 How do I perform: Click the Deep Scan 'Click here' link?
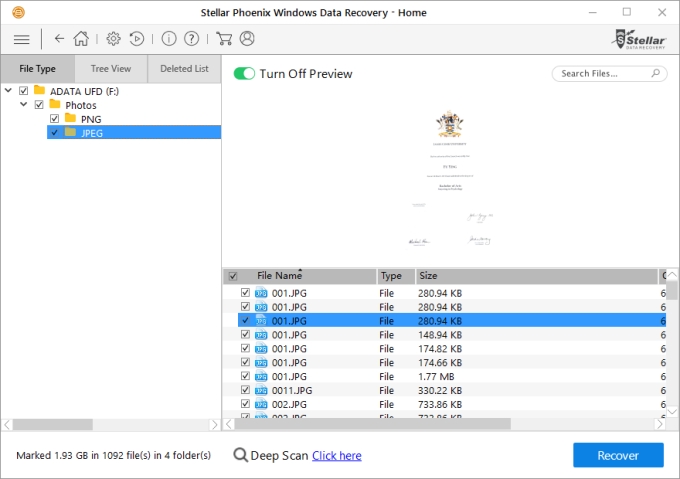click(x=337, y=456)
